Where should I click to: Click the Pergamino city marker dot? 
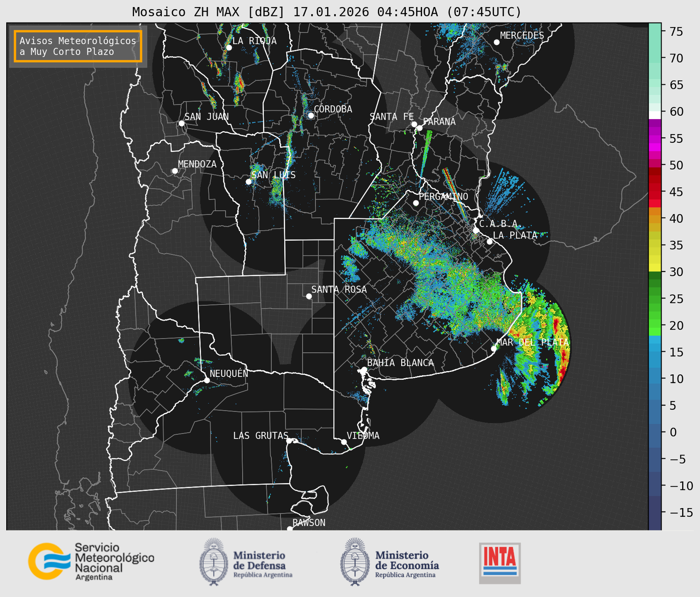click(416, 203)
